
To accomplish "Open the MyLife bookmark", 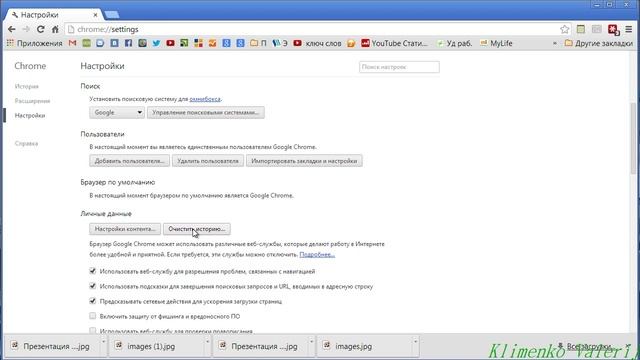I will point(496,43).
